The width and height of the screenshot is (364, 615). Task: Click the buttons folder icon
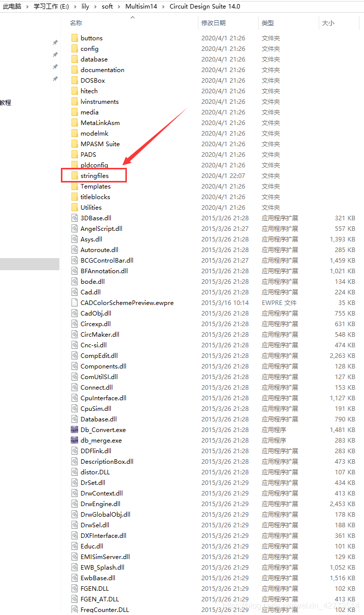tap(75, 38)
